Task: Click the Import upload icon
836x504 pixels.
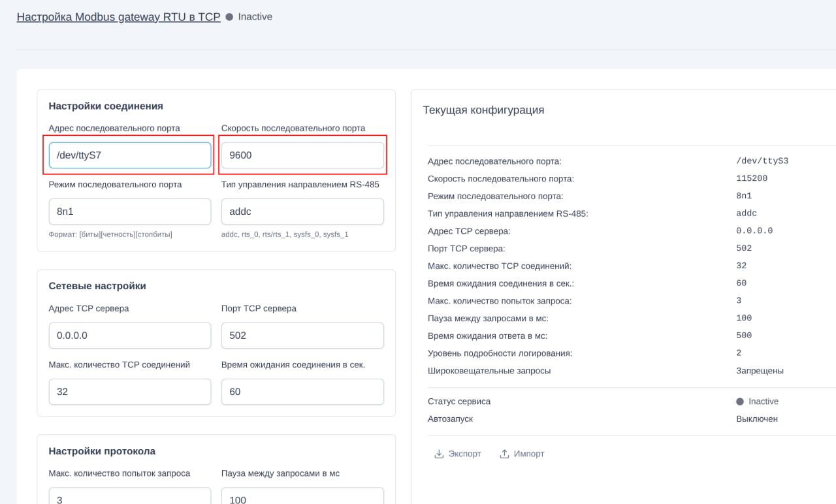Action: point(504,454)
